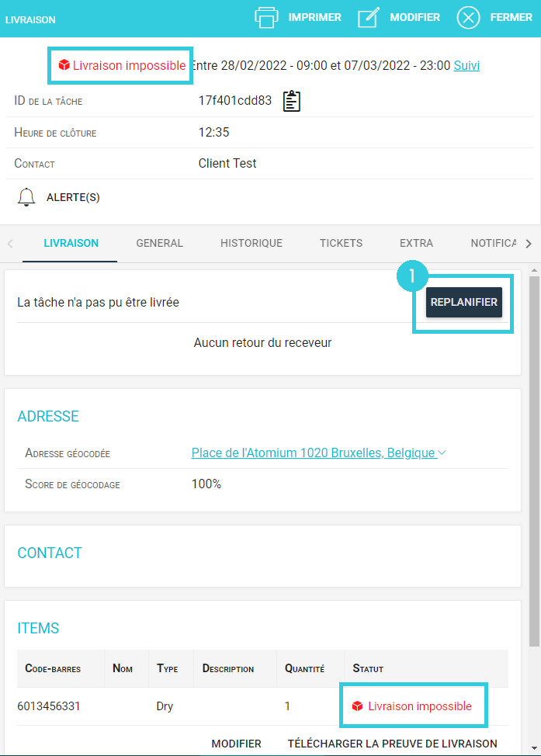Click the Replanifier button

pos(464,302)
